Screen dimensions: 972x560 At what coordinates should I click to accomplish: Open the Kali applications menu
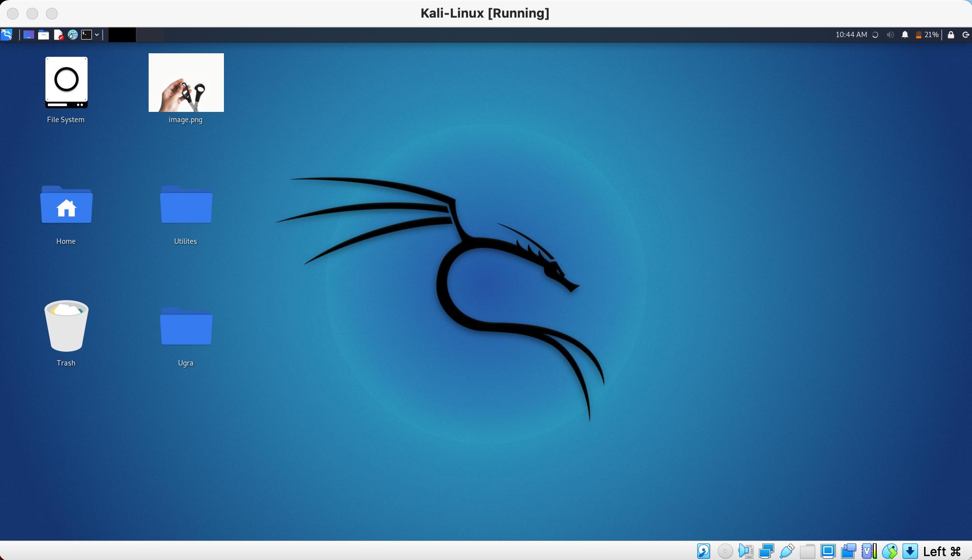point(6,35)
